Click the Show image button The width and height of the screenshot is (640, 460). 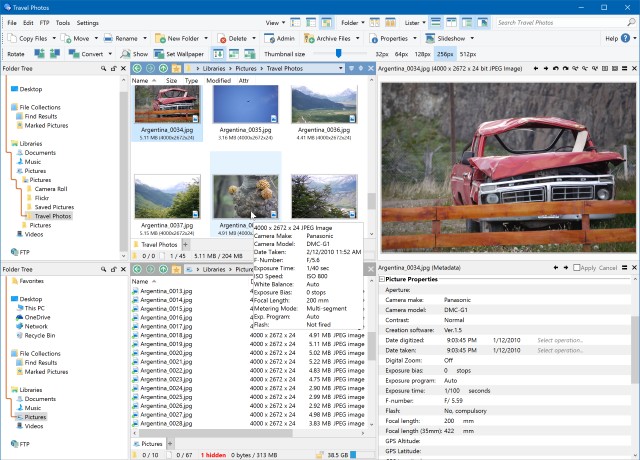coord(134,54)
